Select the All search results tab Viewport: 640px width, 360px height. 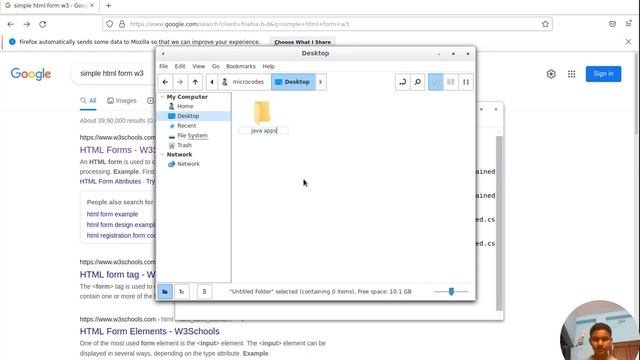click(x=88, y=101)
